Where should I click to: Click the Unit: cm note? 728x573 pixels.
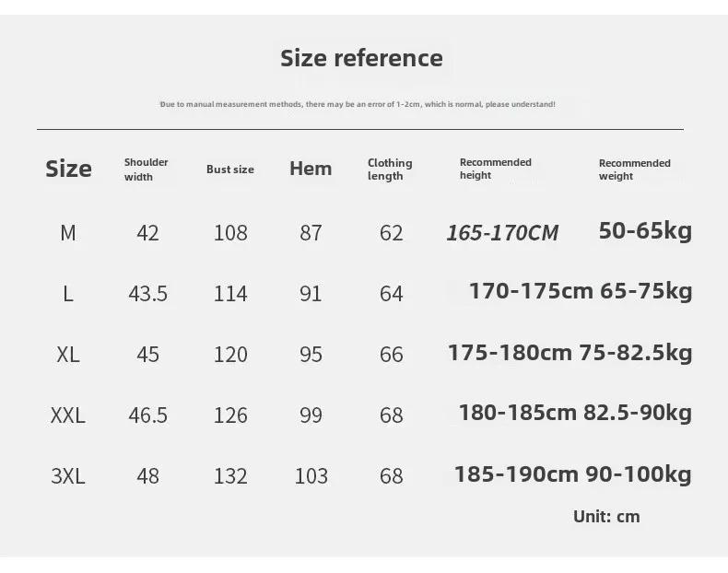click(x=606, y=517)
